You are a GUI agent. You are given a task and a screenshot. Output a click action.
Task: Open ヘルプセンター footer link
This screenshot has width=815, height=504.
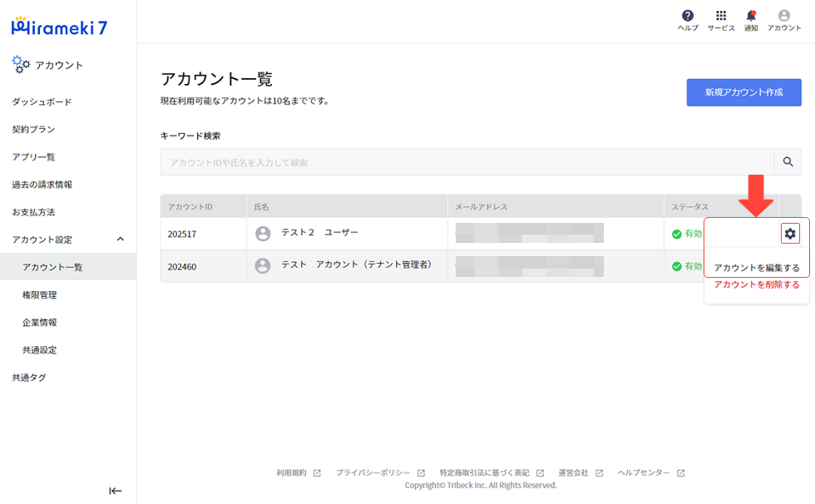pyautogui.click(x=644, y=473)
